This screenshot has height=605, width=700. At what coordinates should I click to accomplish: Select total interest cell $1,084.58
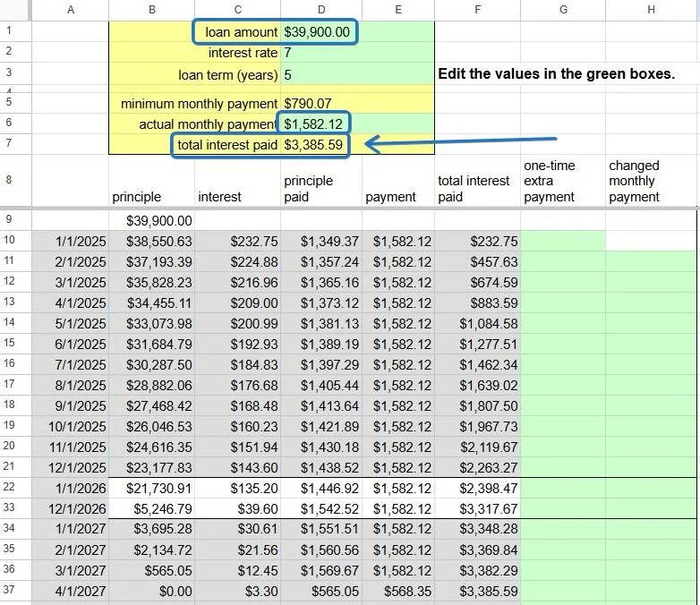(477, 323)
